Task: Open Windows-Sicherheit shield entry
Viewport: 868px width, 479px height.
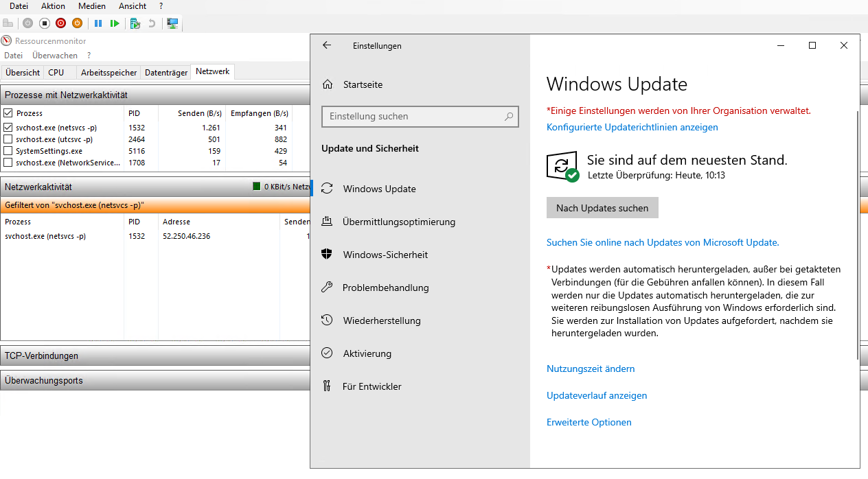Action: tap(375, 255)
